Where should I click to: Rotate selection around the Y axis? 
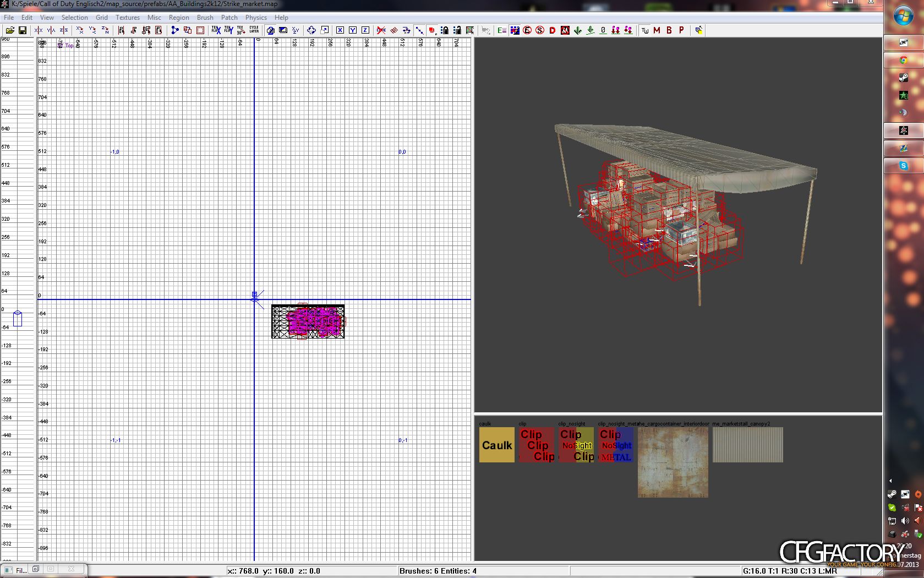click(x=92, y=30)
